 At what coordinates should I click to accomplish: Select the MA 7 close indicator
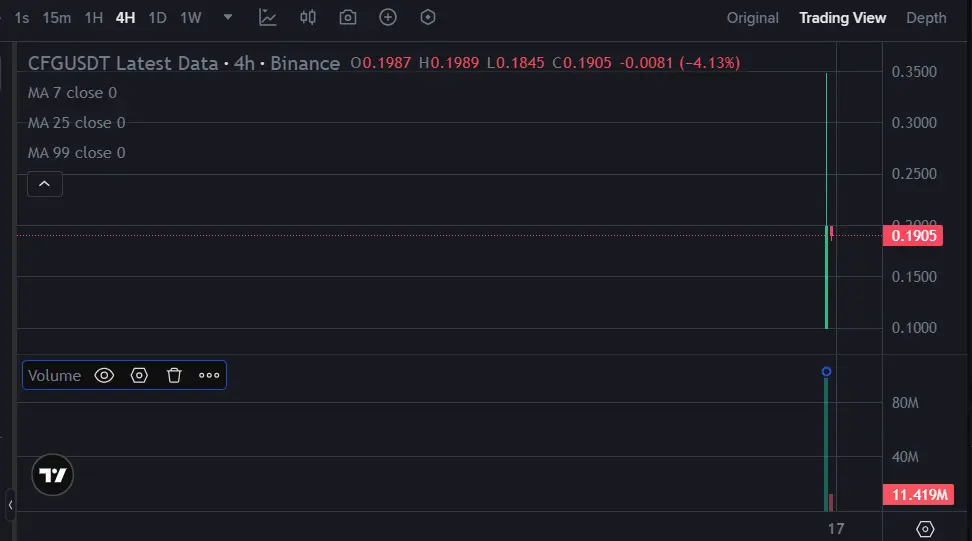point(72,93)
